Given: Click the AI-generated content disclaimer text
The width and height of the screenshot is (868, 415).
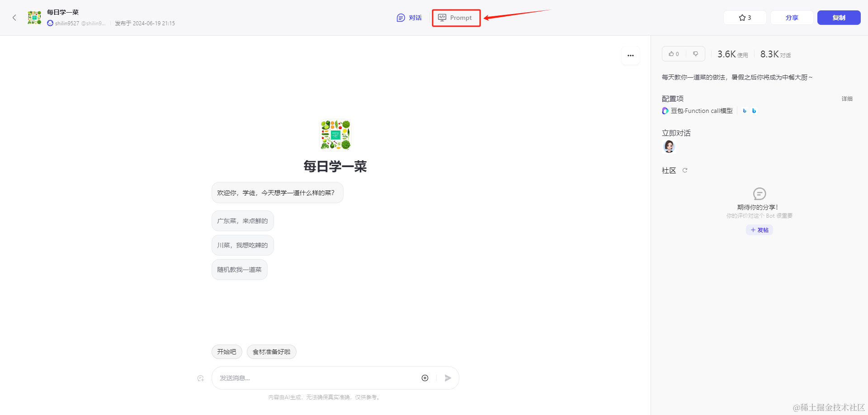Looking at the screenshot, I should (325, 397).
